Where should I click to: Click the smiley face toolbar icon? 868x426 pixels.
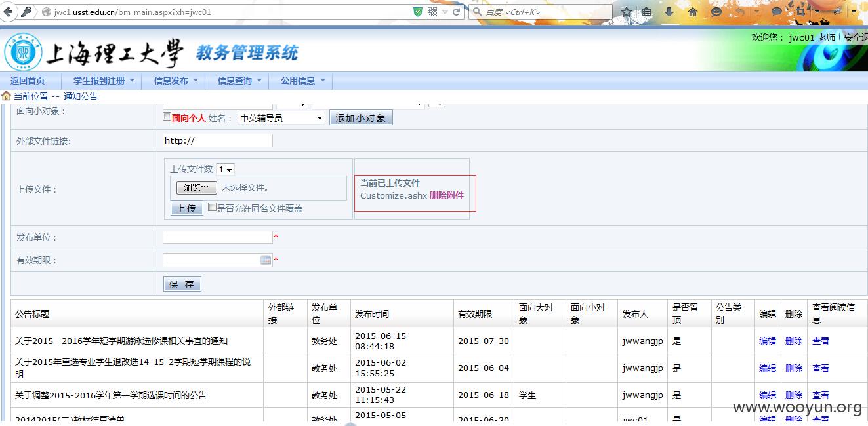(716, 12)
